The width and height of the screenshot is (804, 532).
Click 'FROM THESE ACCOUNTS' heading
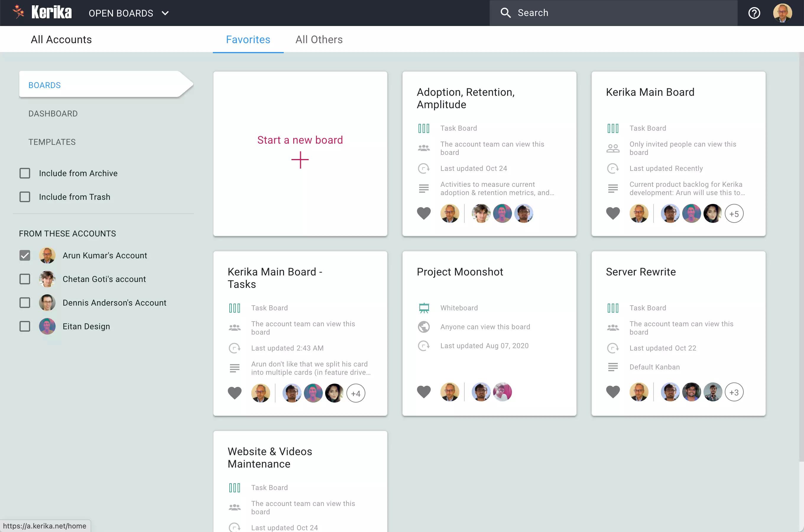point(67,233)
